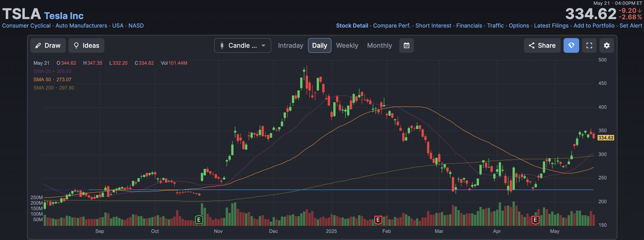Click the 2025 label on time axis
Image resolution: width=644 pixels, height=240 pixels.
pyautogui.click(x=331, y=231)
